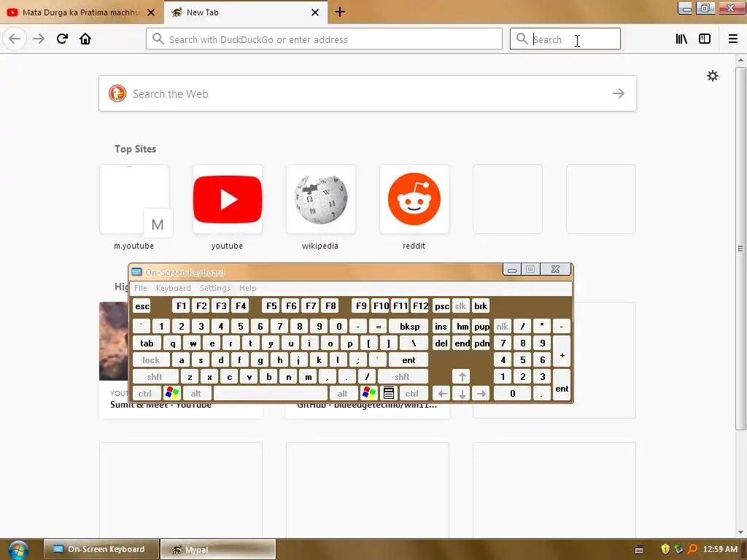Click the left arrow key
The image size is (747, 560).
(x=442, y=393)
